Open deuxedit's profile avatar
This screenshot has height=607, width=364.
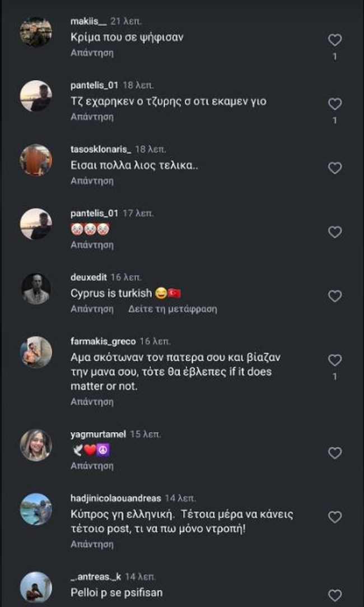(36, 289)
